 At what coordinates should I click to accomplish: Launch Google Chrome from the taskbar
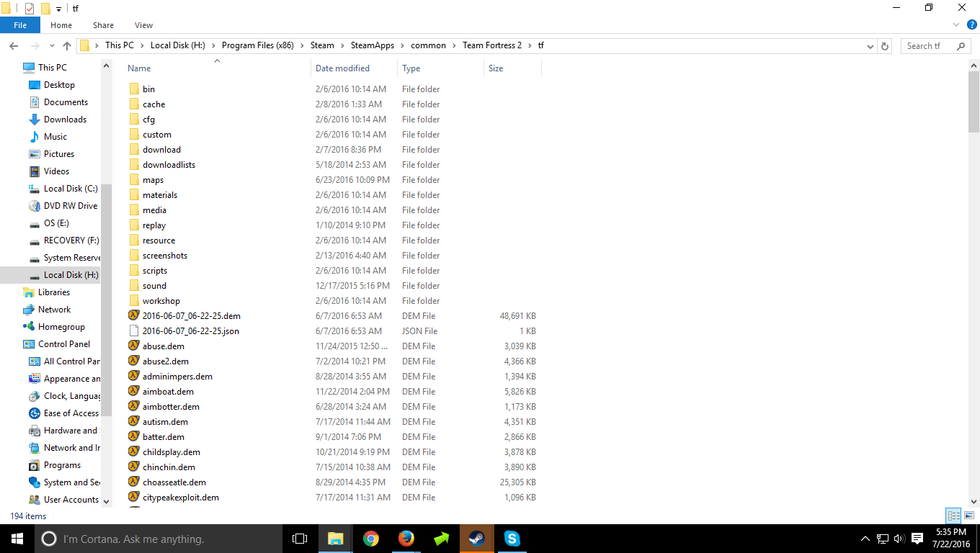371,539
